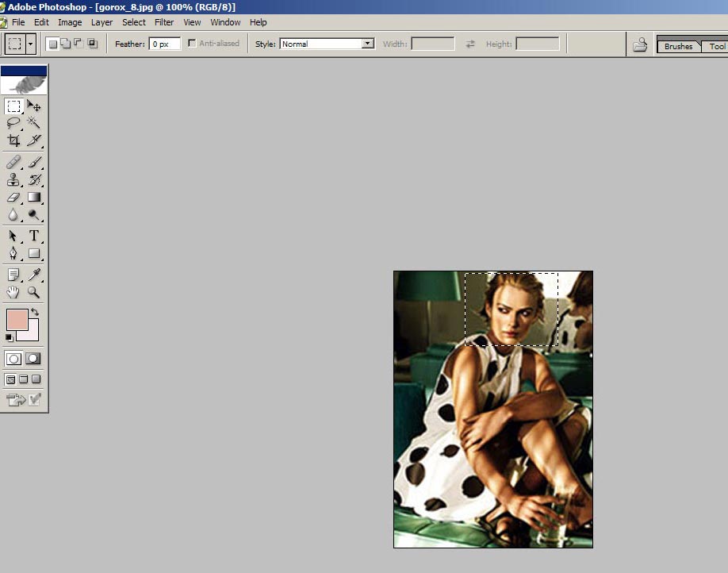This screenshot has height=573, width=728.
Task: Select the Notes tool
Action: click(x=13, y=275)
